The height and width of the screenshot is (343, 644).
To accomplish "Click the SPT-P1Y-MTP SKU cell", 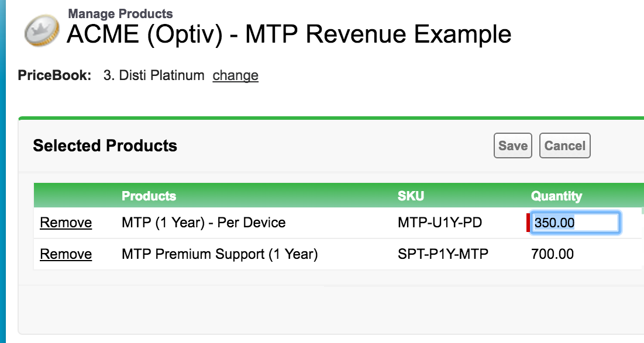I will 443,254.
